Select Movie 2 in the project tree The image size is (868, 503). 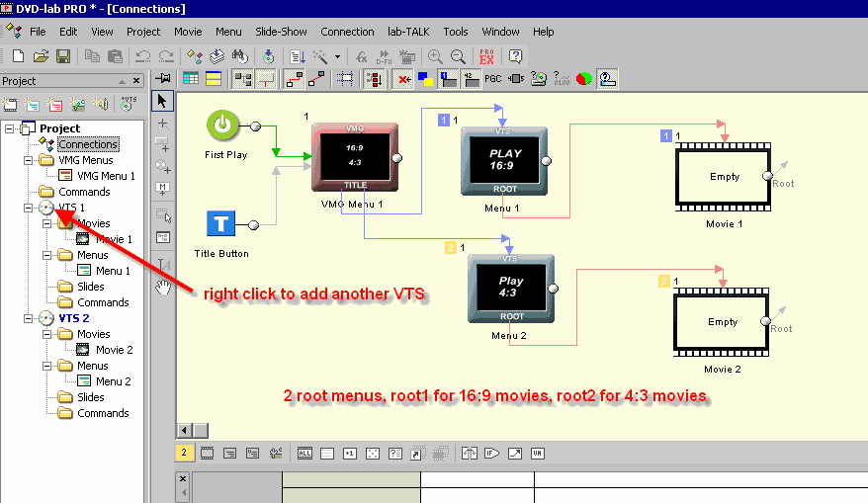coord(114,350)
